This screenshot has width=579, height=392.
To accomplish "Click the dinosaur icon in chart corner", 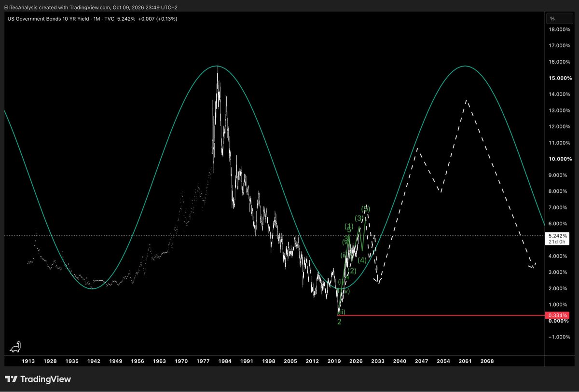I will (x=15, y=347).
